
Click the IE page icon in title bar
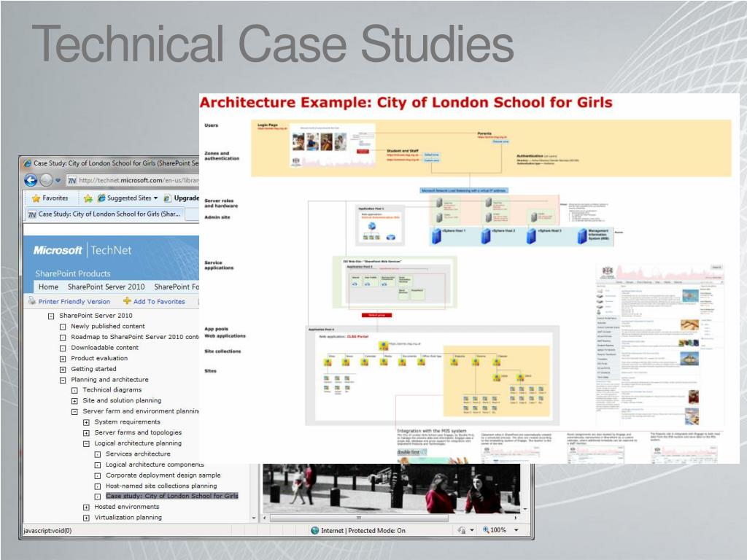(x=27, y=163)
